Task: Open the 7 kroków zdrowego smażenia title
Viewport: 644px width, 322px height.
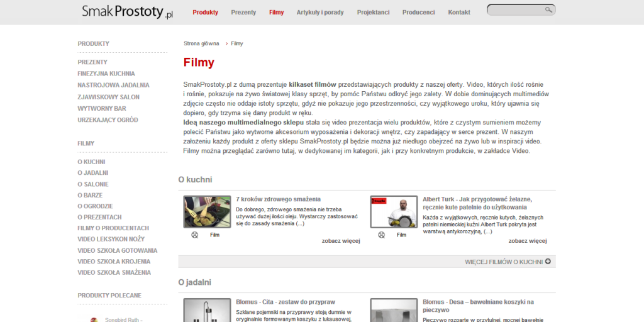Action: click(x=278, y=199)
